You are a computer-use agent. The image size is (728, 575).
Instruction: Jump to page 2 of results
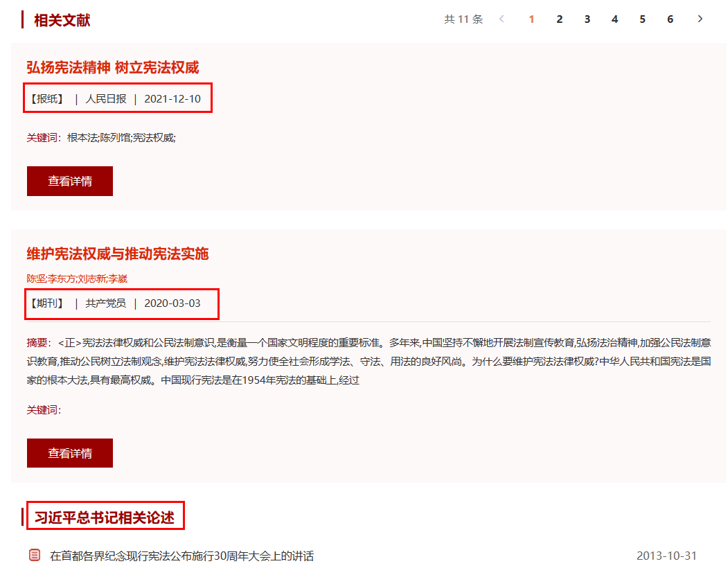[559, 19]
